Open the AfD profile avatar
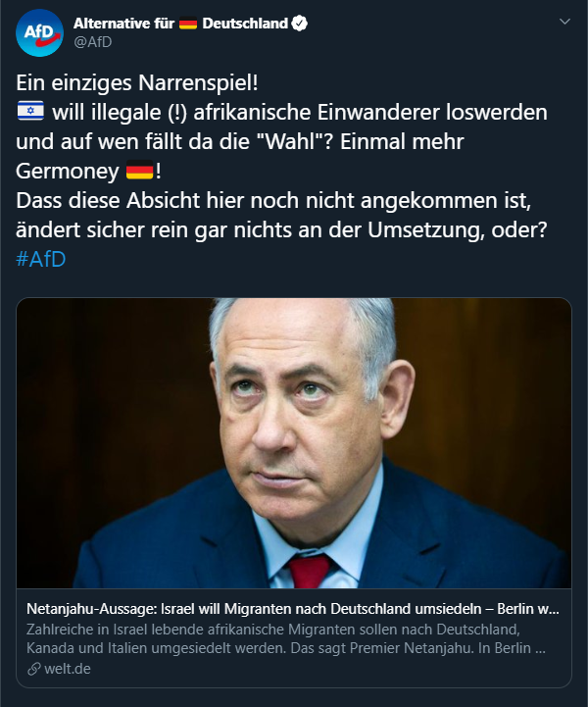This screenshot has height=707, width=588. (x=39, y=33)
